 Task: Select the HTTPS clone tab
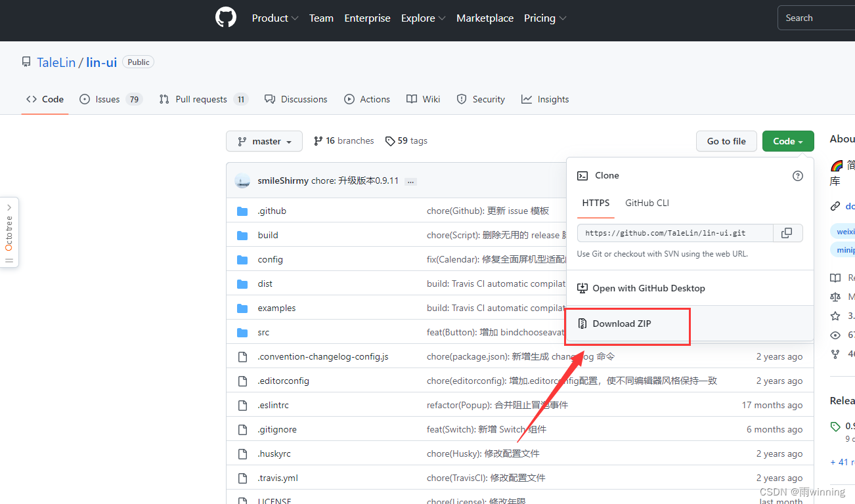click(596, 203)
